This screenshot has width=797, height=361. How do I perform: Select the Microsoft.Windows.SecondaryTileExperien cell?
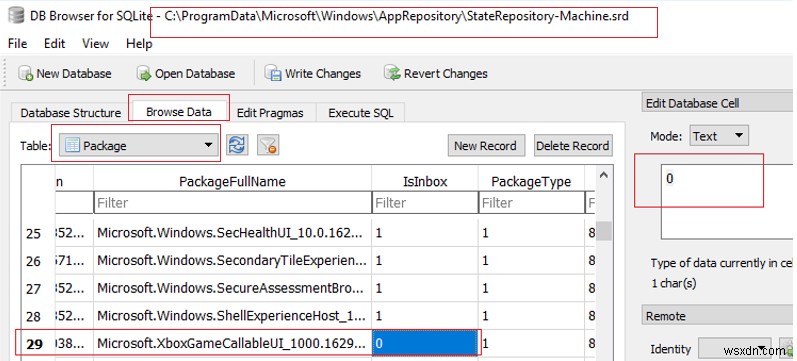point(232,261)
